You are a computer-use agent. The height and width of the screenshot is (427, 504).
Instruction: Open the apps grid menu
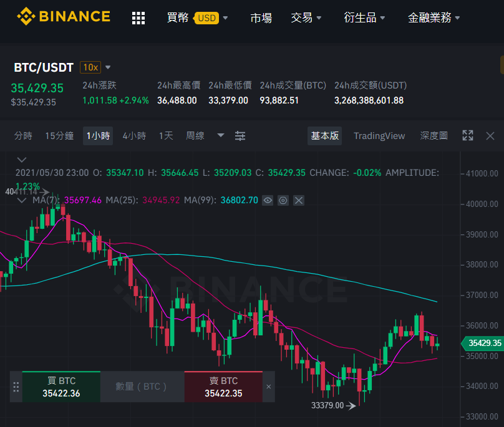138,18
